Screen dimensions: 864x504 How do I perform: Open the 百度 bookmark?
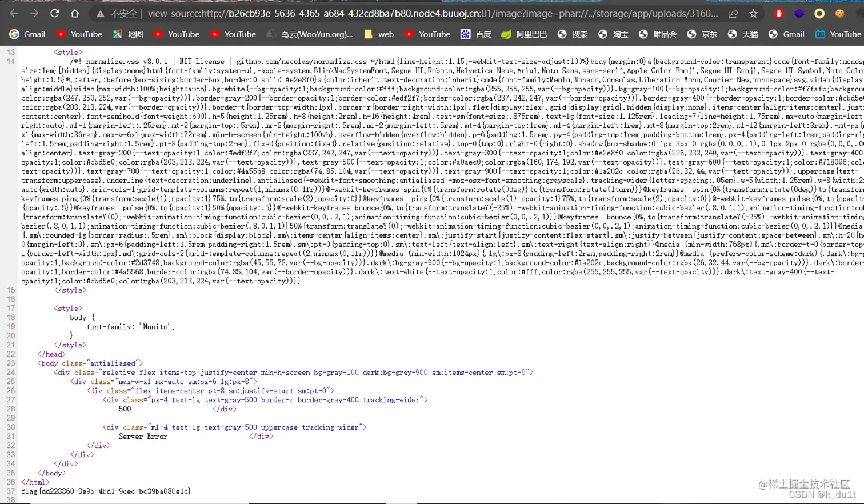[476, 34]
